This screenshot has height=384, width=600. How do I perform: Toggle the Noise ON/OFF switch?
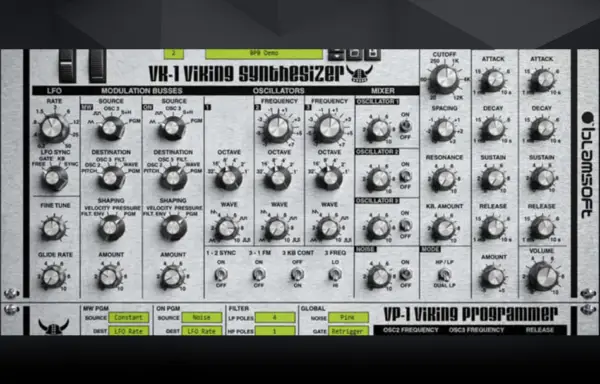coord(405,274)
